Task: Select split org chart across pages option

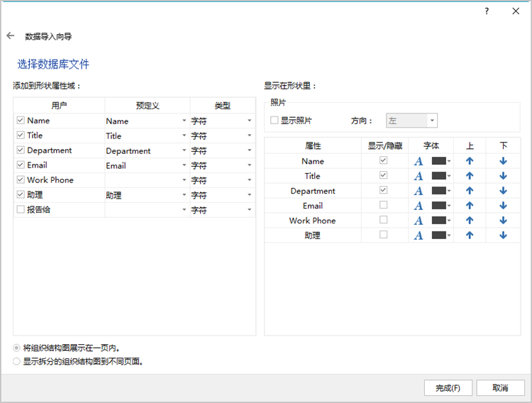Action: 17,361
